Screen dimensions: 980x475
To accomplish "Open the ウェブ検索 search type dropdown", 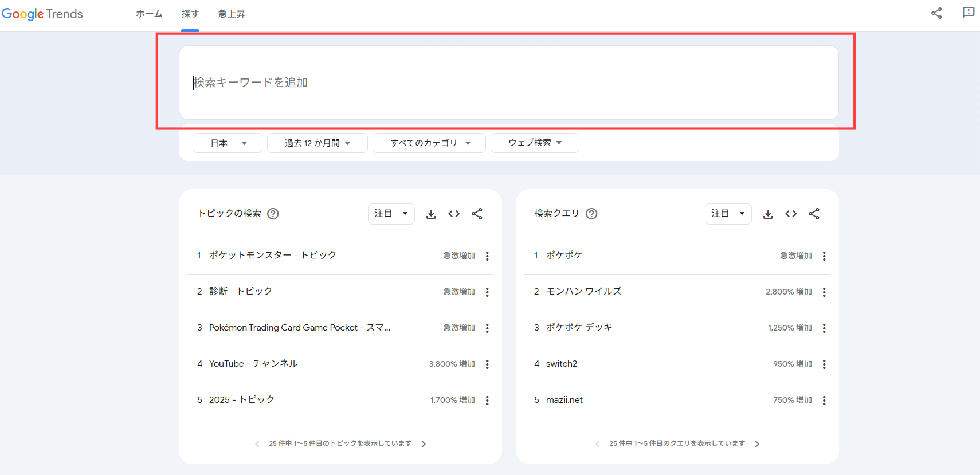I will [x=535, y=143].
